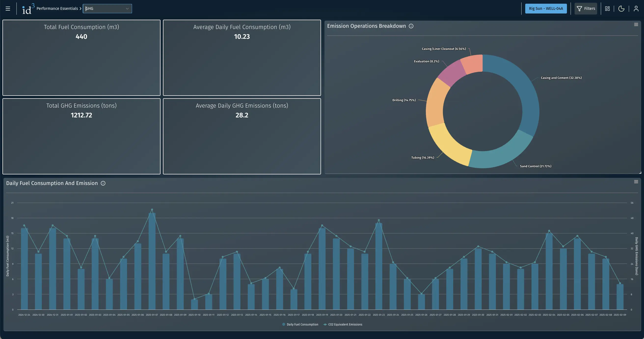Image resolution: width=644 pixels, height=339 pixels.
Task: Open the Daily Fuel Consumption chart menu
Action: 636,181
